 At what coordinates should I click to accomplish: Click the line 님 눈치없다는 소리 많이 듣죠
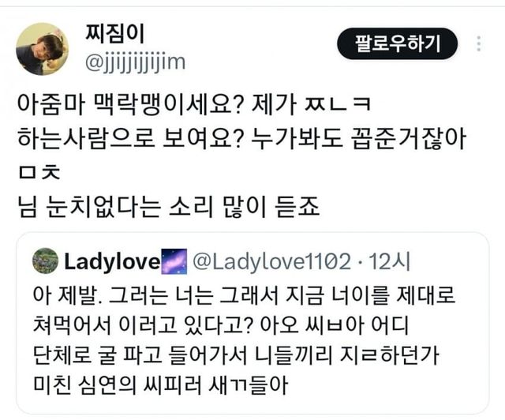(168, 207)
